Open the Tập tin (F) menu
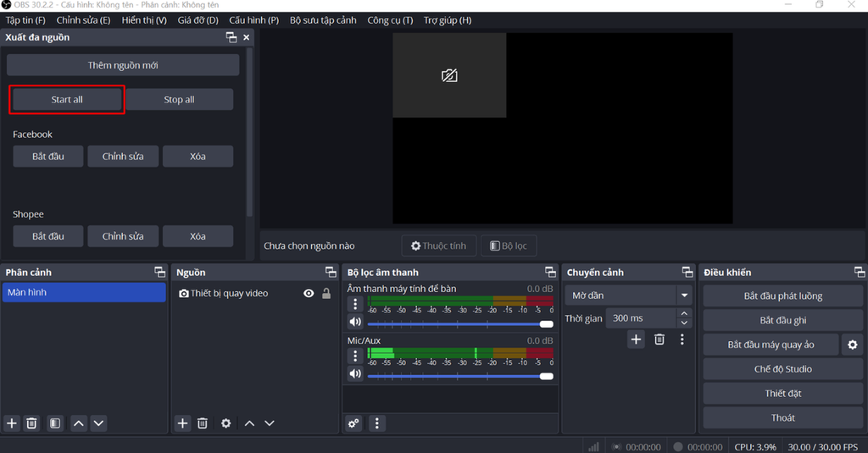The width and height of the screenshot is (868, 453). tap(25, 20)
